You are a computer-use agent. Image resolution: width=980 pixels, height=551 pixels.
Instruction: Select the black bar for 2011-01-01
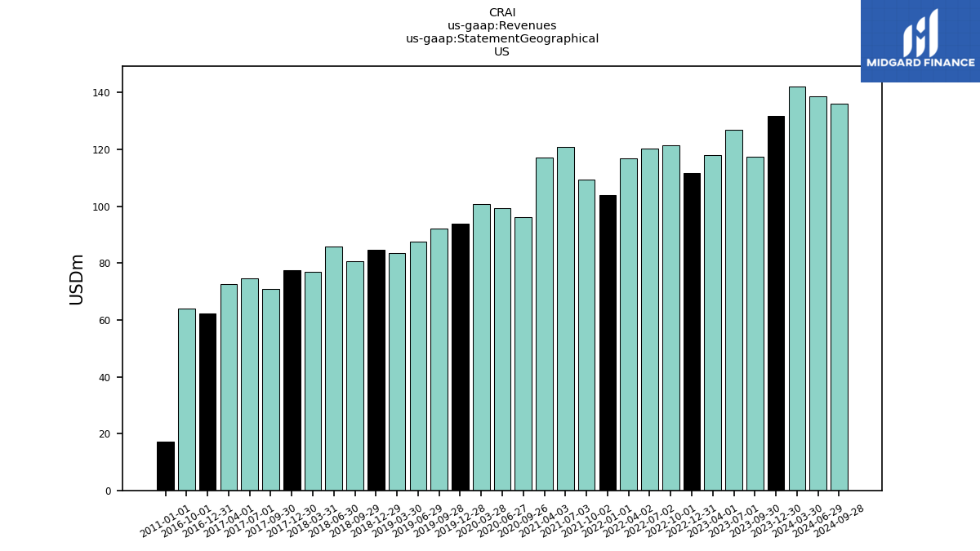tap(166, 466)
